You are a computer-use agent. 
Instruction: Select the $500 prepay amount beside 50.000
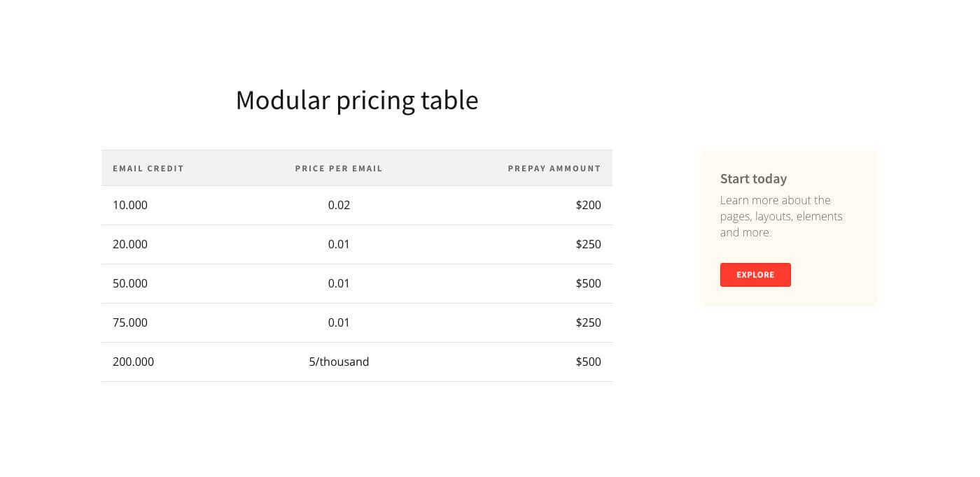tap(588, 283)
